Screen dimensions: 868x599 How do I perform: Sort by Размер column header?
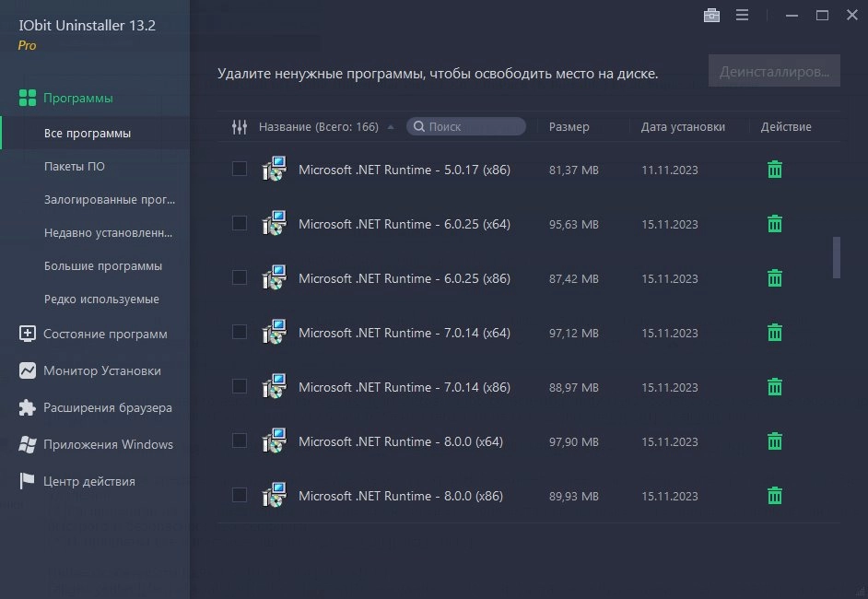569,127
